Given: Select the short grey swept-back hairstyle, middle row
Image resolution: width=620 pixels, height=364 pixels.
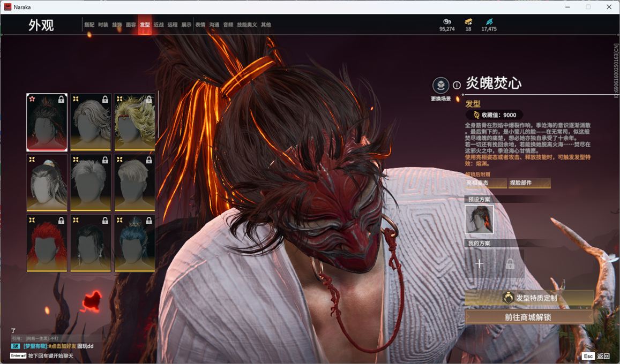Looking at the screenshot, I should coord(91,183).
